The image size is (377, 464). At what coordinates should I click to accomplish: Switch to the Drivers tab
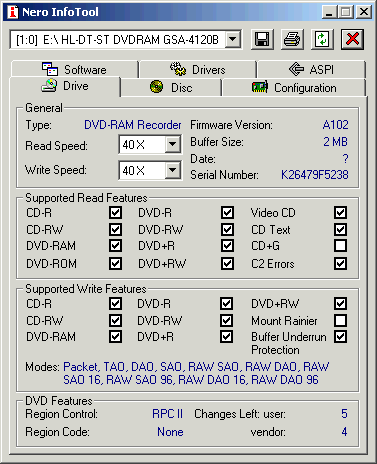(x=198, y=69)
